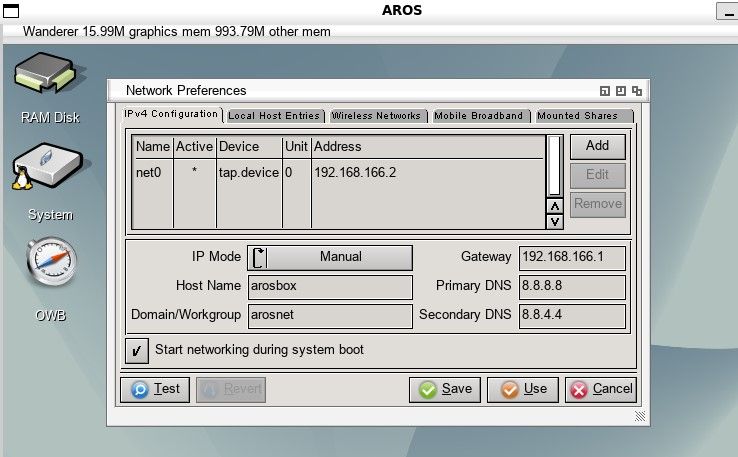Click the Unit column header
The height and width of the screenshot is (457, 738).
click(296, 147)
